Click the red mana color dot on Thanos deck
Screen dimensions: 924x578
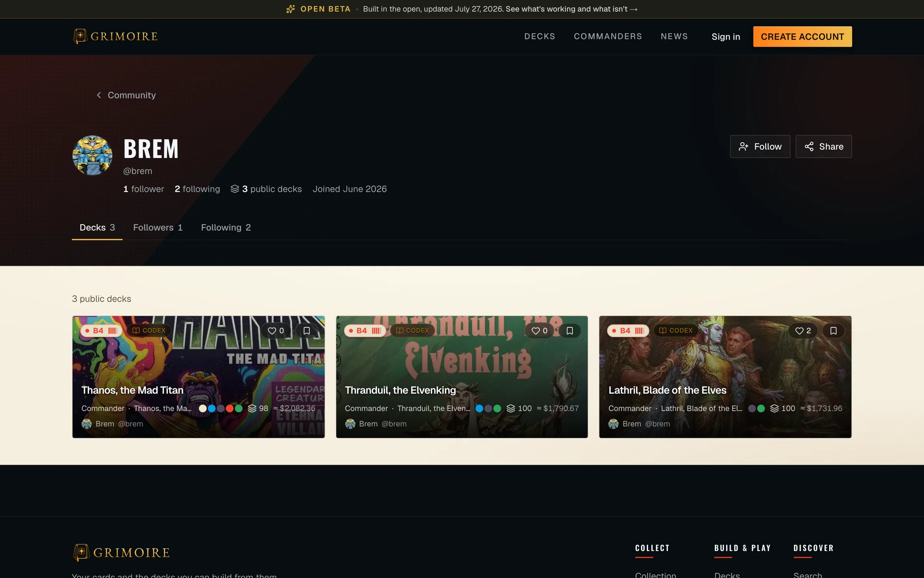tap(229, 408)
